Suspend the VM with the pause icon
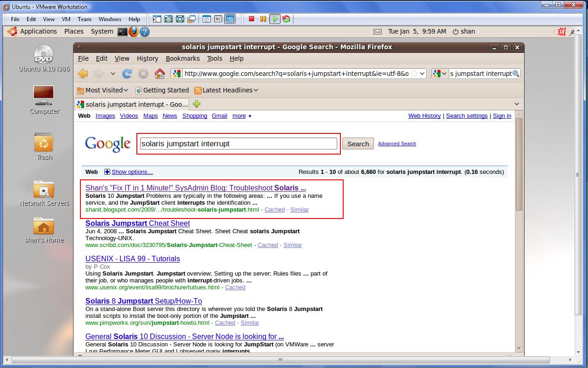 click(263, 19)
